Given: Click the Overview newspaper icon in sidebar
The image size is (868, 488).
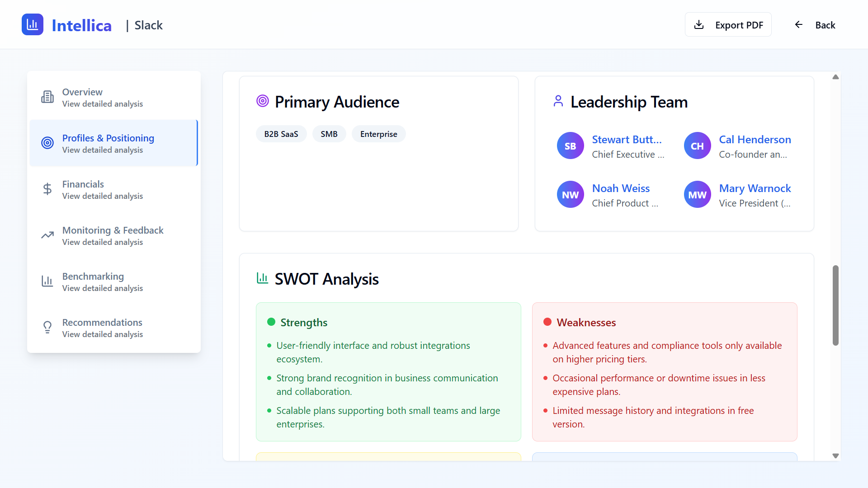Looking at the screenshot, I should click(x=47, y=97).
